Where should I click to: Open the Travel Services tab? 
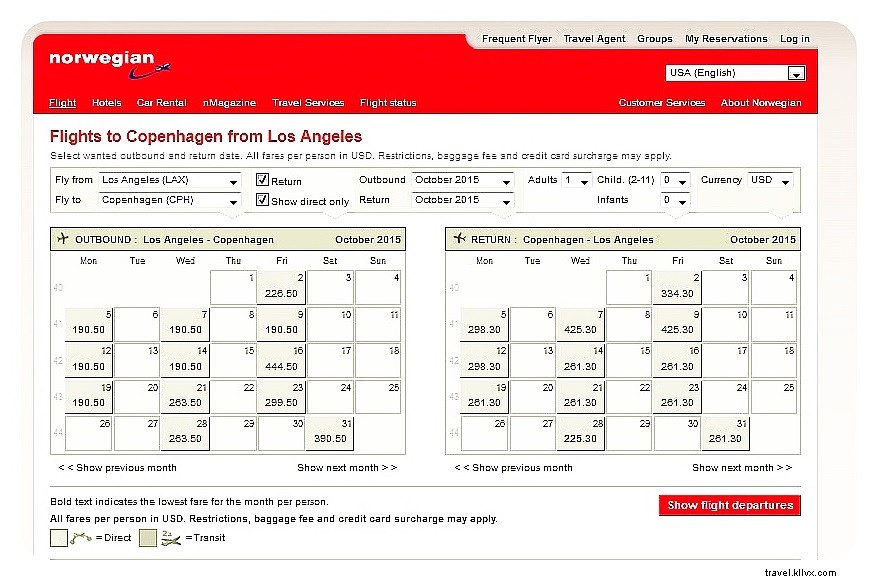point(308,102)
